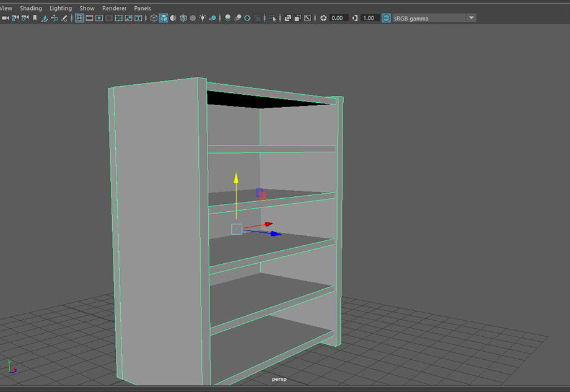Enable textured display in viewport
Image resolution: width=570 pixels, height=392 pixels.
tap(193, 18)
